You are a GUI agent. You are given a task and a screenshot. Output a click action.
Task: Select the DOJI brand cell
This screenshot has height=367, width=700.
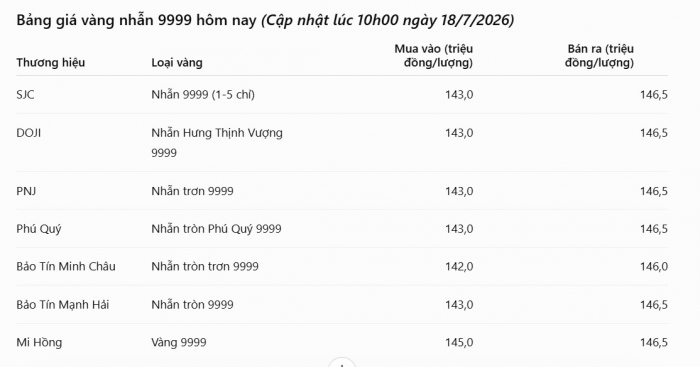click(x=29, y=133)
